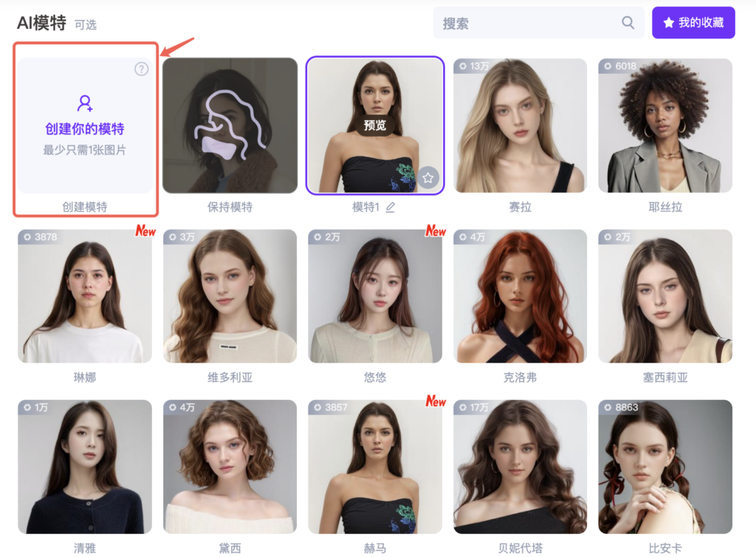Viewport: 756px width, 557px height.
Task: Click the search magnifier icon
Action: (628, 23)
